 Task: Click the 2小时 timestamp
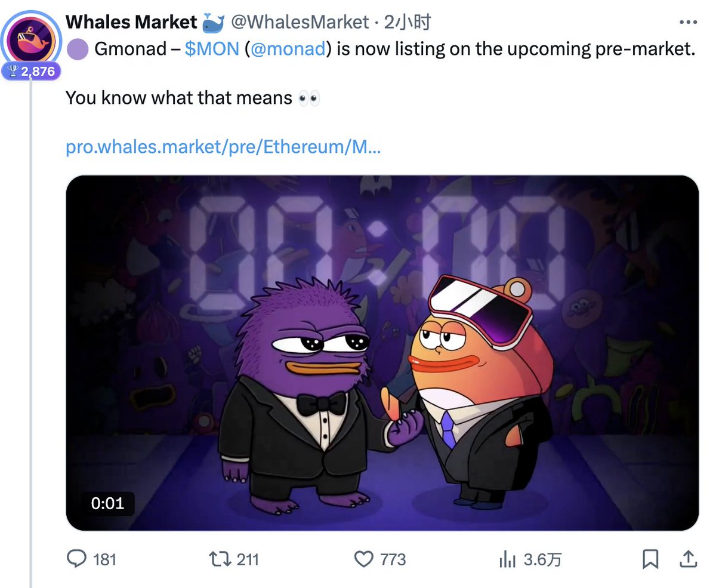tap(408, 22)
